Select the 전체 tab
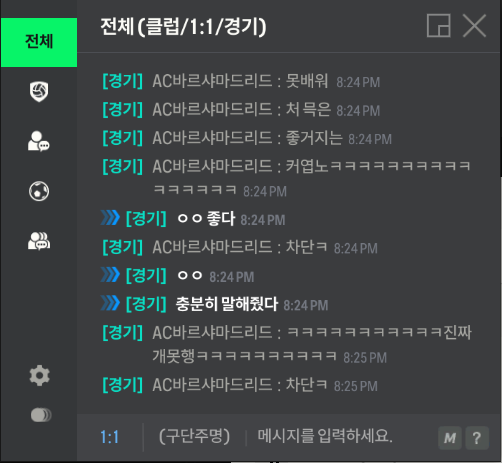The width and height of the screenshot is (502, 463). coord(39,42)
